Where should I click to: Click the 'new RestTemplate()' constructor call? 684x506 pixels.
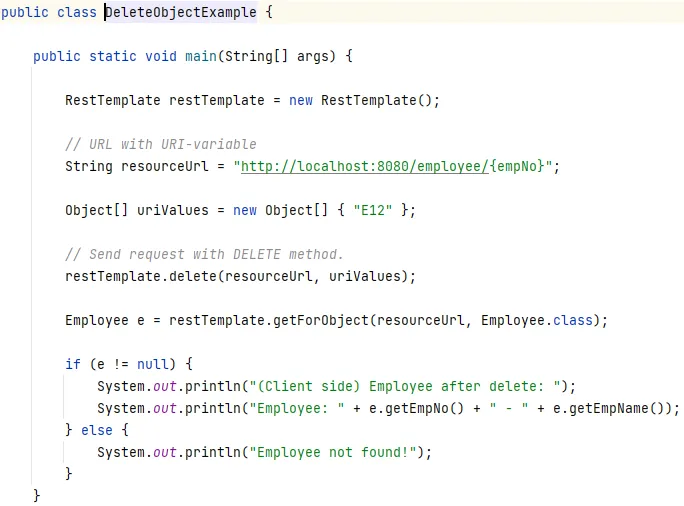pos(360,100)
